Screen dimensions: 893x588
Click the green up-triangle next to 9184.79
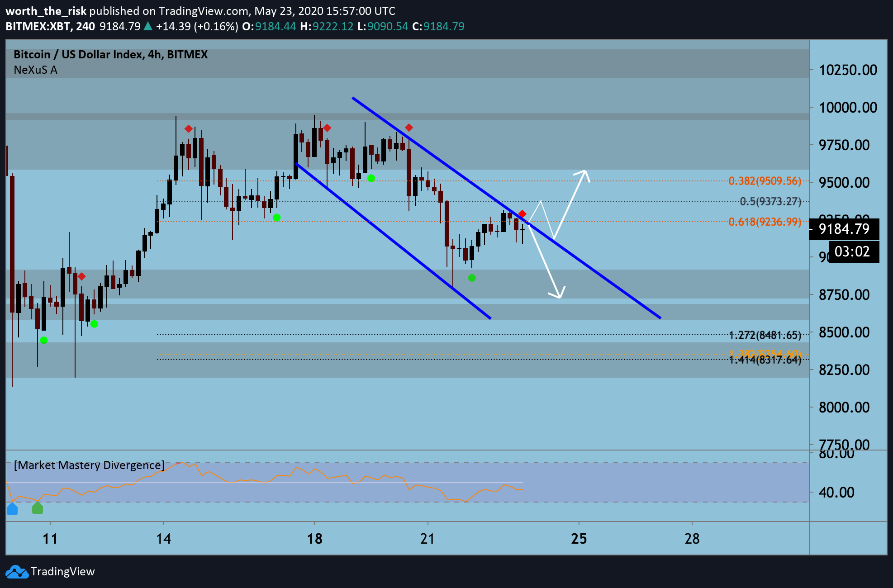point(148,26)
